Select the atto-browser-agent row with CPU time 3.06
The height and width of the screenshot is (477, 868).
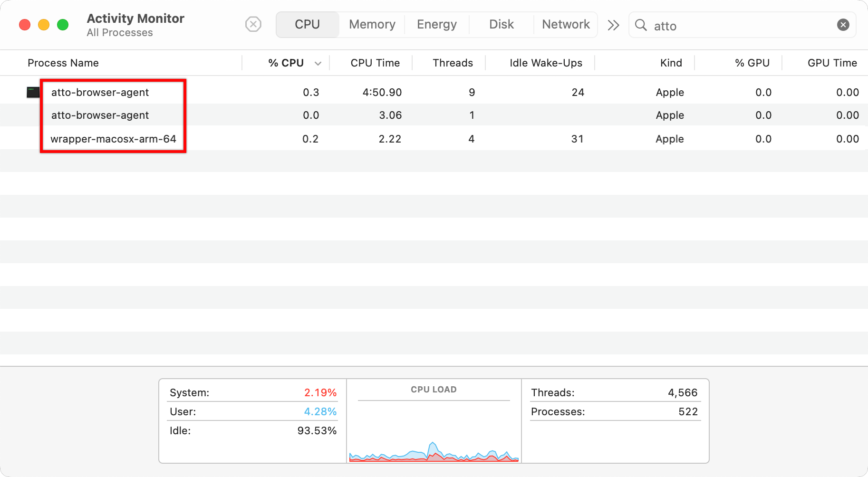[x=434, y=115]
